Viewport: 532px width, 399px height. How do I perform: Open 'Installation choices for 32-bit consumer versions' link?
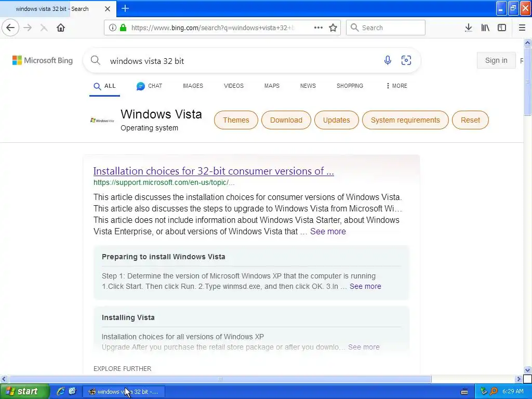(x=214, y=171)
